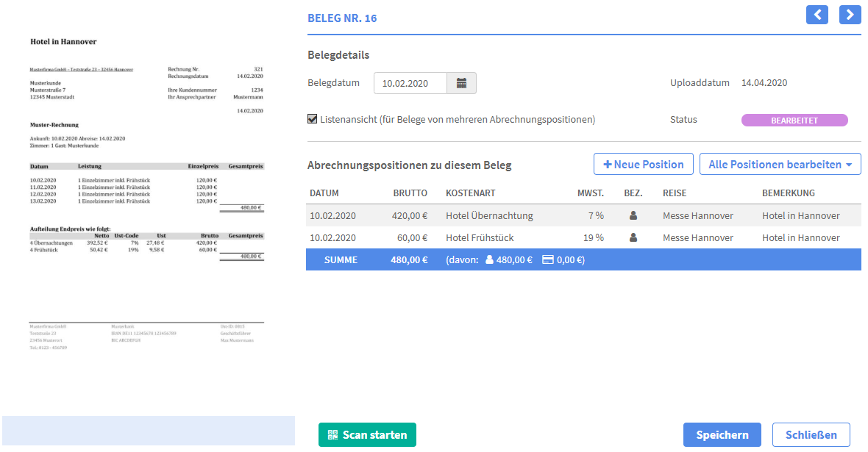Click the 420,00 € gross amount

pos(410,216)
